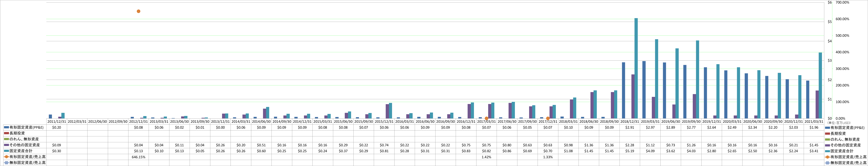The image size is (868, 166).
Task: Select 有形固定資産(PP&E) in the right-hand legend
Action: [845, 128]
